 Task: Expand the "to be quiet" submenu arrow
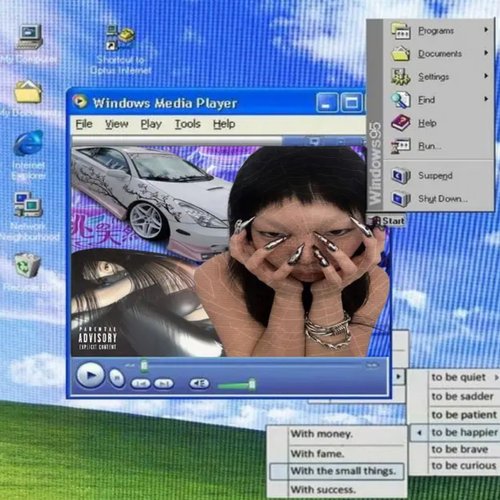496,377
